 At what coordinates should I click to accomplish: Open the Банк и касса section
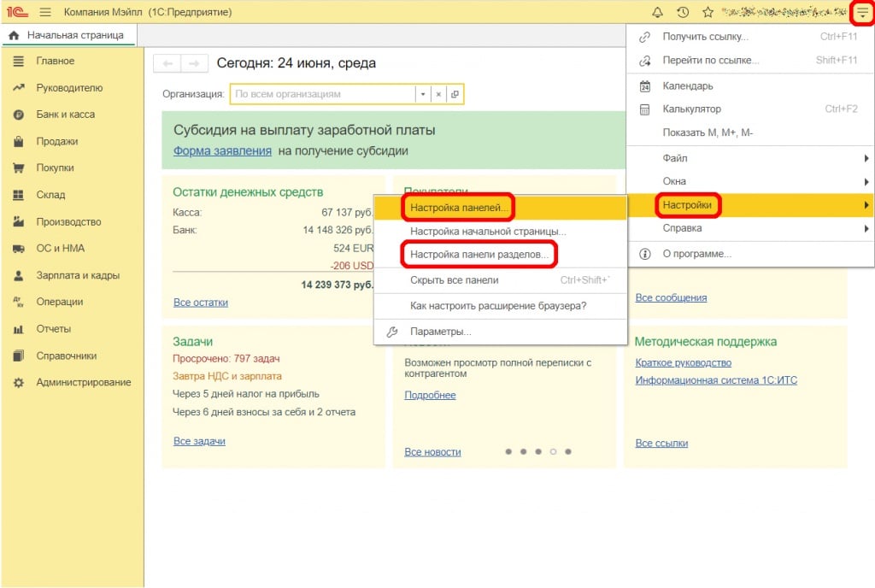(x=65, y=115)
